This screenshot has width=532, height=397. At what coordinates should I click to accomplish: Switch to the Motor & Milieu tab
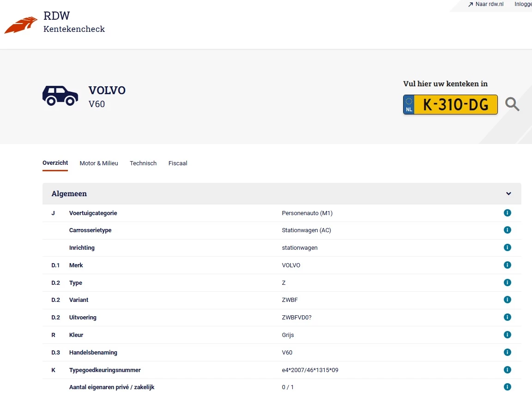pos(99,163)
